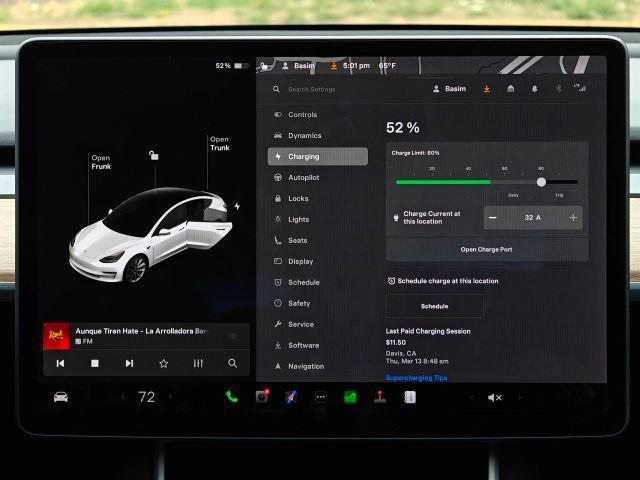The height and width of the screenshot is (480, 640).
Task: Open the phone app in bottom bar
Action: point(232,397)
